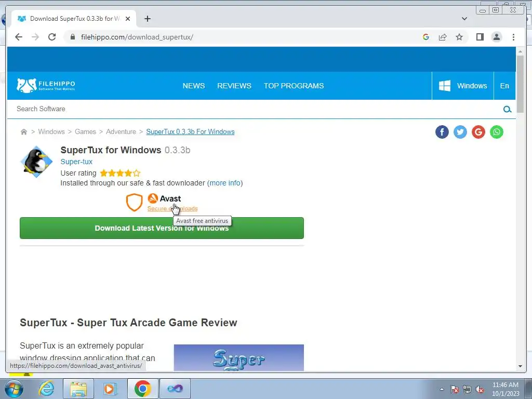Image resolution: width=532 pixels, height=399 pixels.
Task: Open the Super-tux developer link
Action: [76, 162]
